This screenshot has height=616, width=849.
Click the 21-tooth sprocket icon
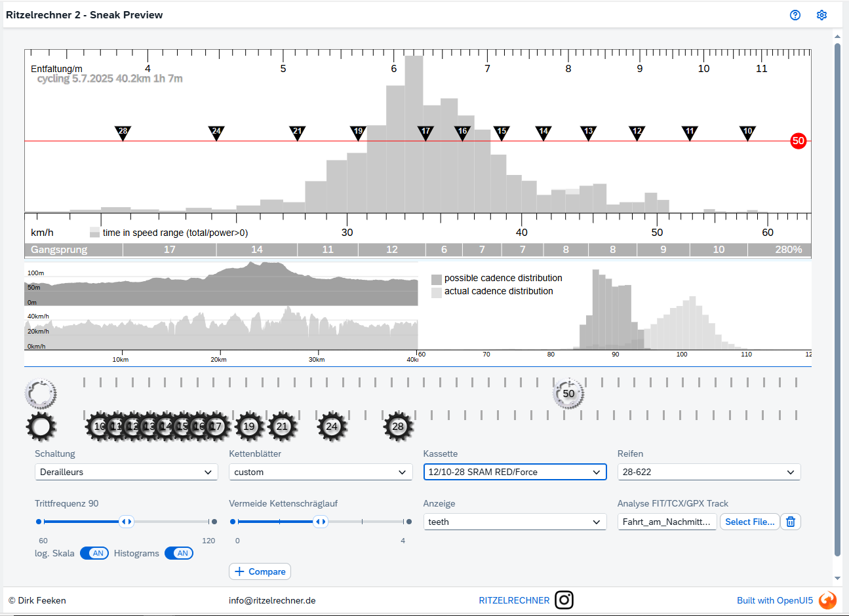click(x=282, y=427)
